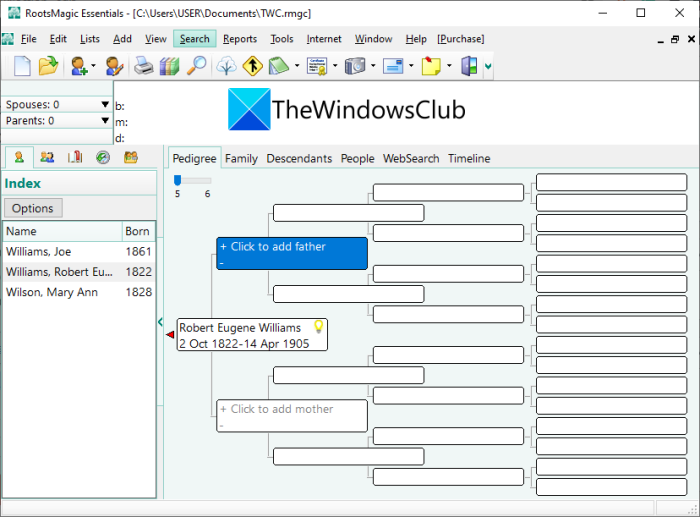Click the yellow merge sign icon
Image resolution: width=700 pixels, height=517 pixels.
click(x=252, y=66)
